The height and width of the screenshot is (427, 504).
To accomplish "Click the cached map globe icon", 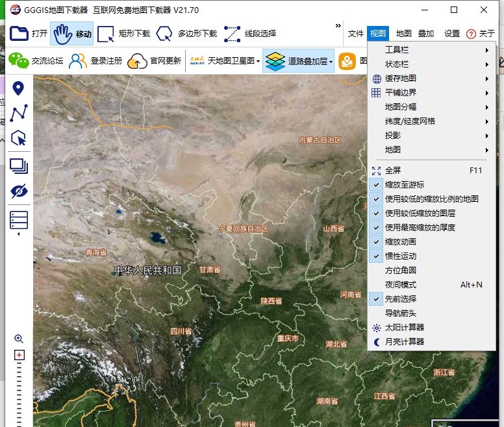I will 377,79.
